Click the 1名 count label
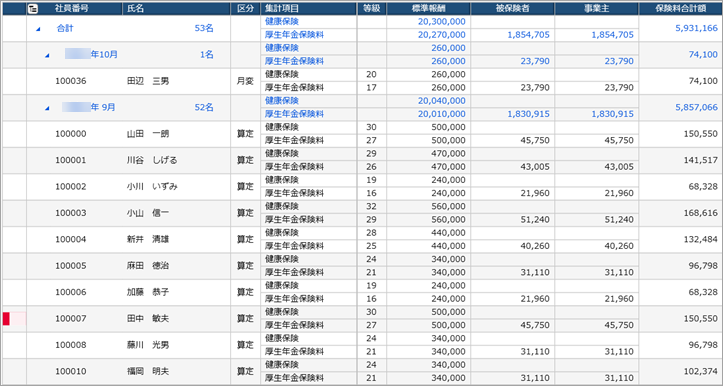Viewport: 723px width, 386px height. click(x=207, y=55)
